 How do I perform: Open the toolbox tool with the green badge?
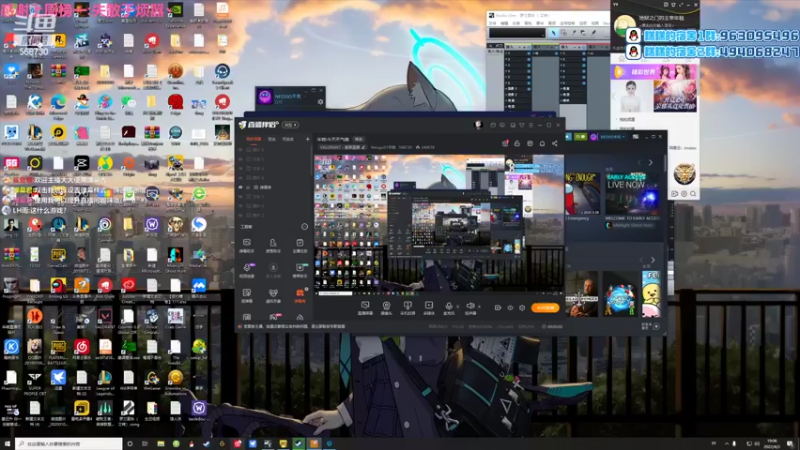tap(300, 270)
